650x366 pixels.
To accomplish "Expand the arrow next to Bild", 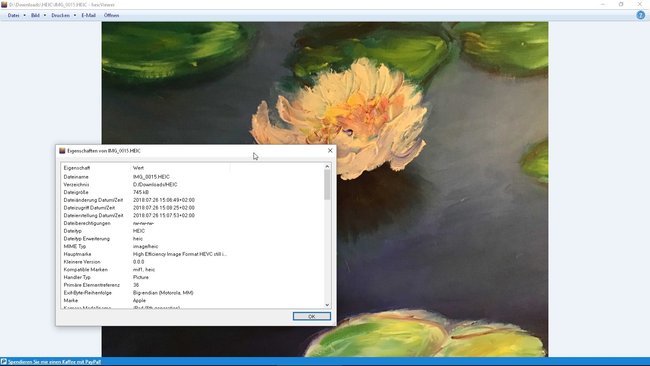I will point(45,15).
